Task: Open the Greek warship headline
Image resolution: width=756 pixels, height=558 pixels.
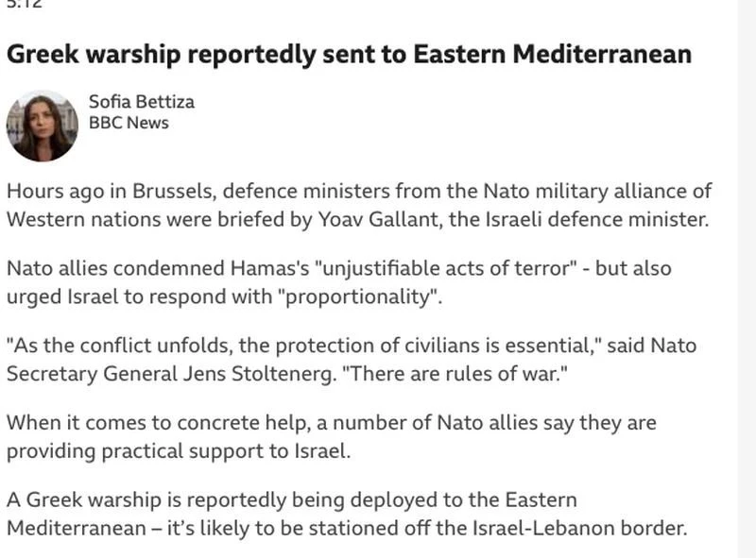Action: (x=349, y=54)
